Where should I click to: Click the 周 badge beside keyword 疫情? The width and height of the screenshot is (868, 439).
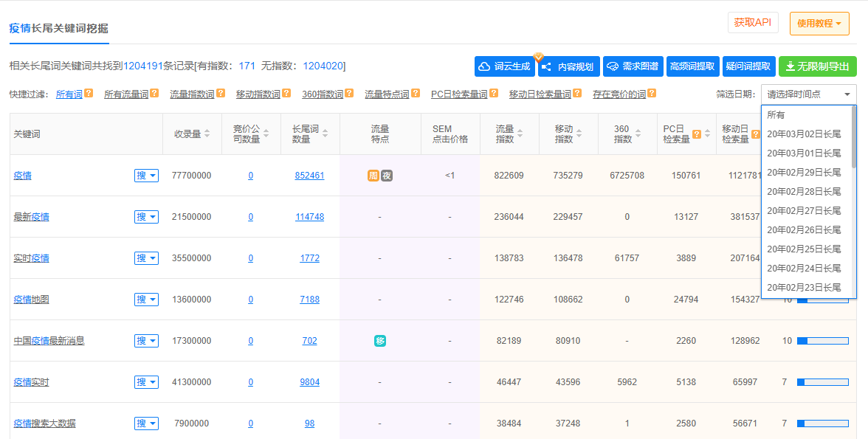(373, 176)
